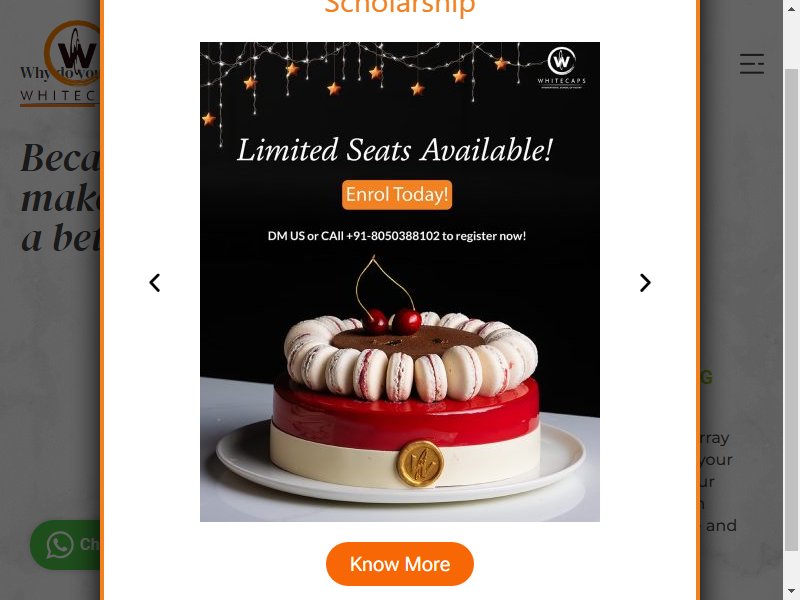The height and width of the screenshot is (600, 800).
Task: Open the hamburger menu icon
Action: (752, 64)
